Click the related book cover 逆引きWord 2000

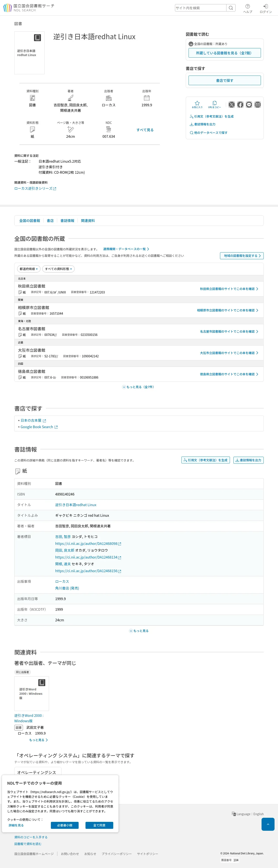31,693
